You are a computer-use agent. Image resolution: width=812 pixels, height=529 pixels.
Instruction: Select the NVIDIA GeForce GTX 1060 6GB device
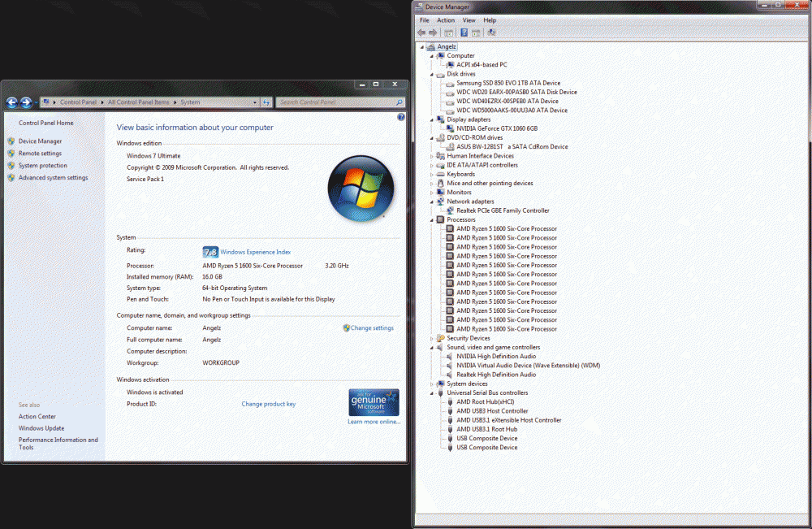496,128
